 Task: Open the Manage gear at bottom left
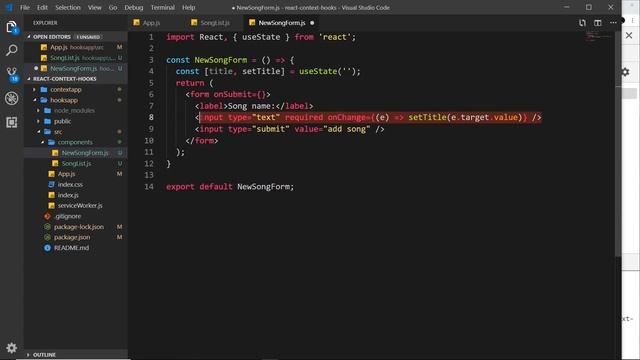[x=11, y=348]
